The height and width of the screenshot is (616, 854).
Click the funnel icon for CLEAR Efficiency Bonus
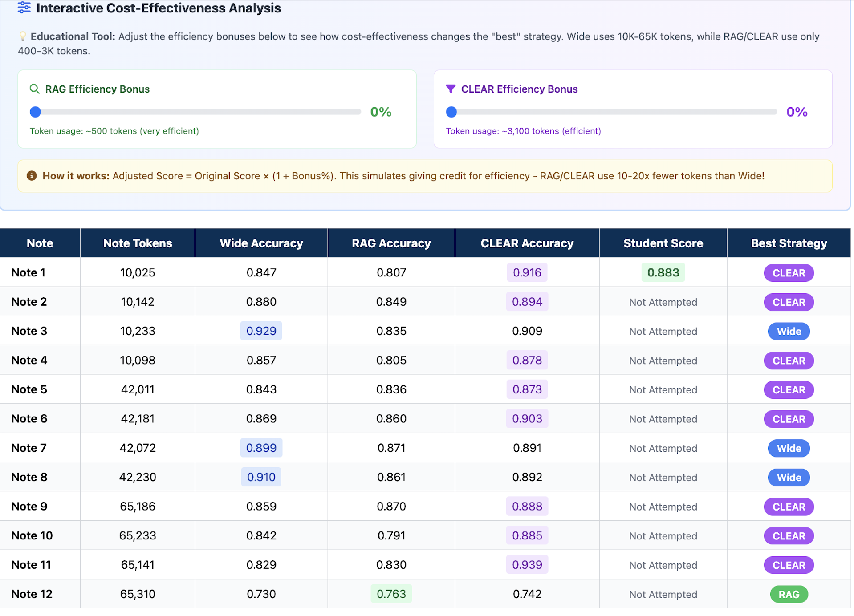451,89
